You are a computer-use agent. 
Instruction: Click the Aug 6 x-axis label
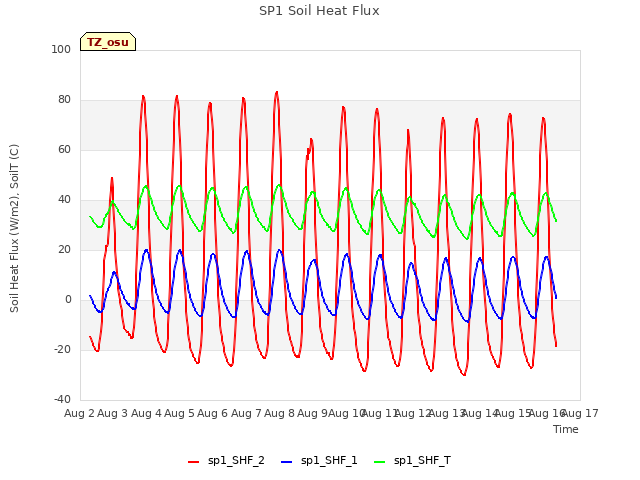(213, 413)
